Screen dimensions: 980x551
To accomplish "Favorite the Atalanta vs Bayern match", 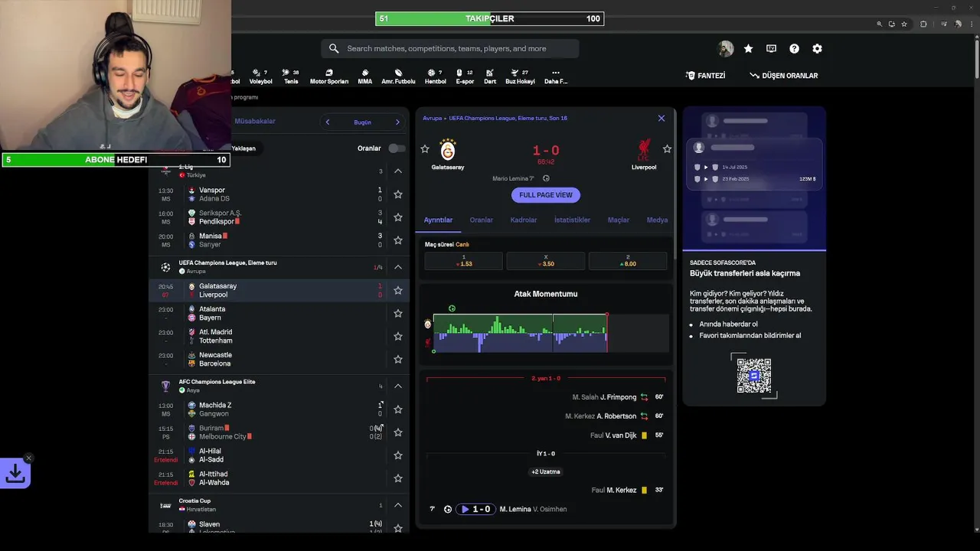I will tap(398, 314).
